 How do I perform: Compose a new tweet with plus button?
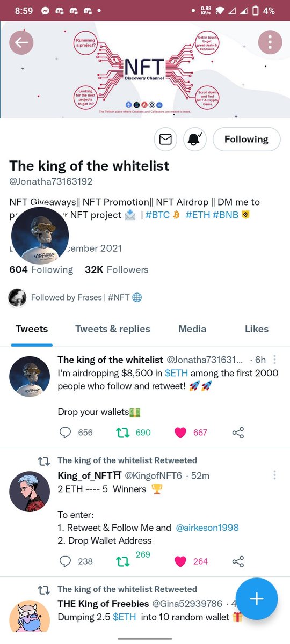[257, 599]
